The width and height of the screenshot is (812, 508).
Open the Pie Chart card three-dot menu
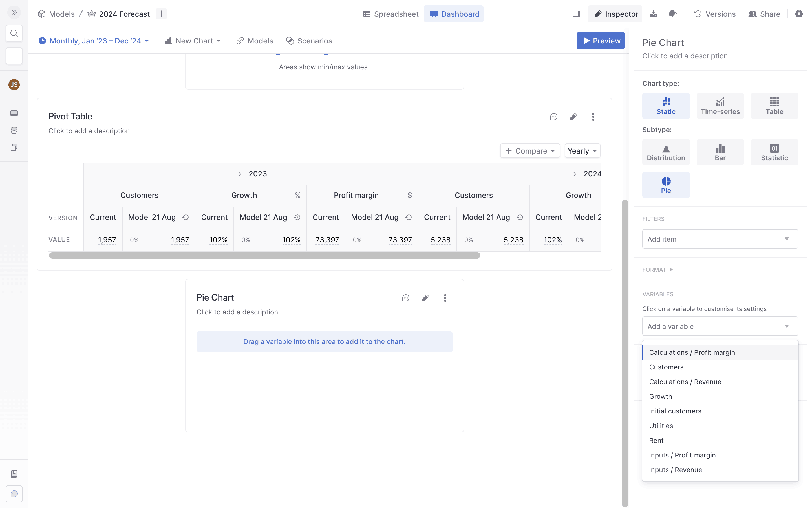445,298
